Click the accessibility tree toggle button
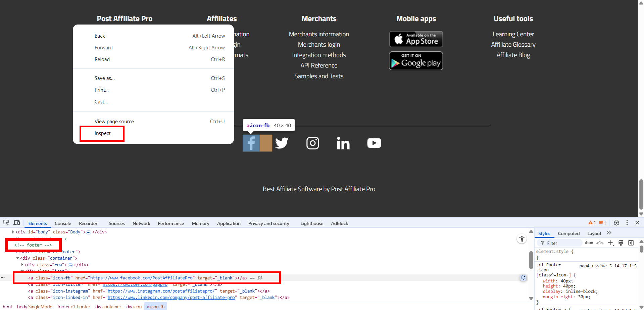 point(522,239)
